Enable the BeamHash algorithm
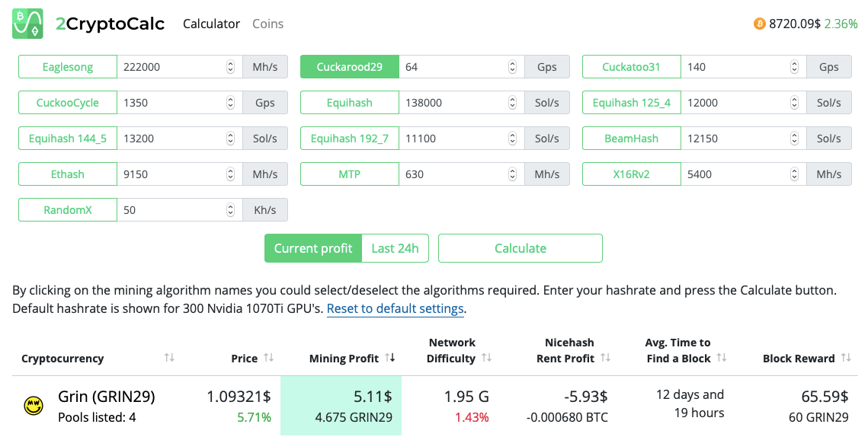868x440 pixels. 631,139
